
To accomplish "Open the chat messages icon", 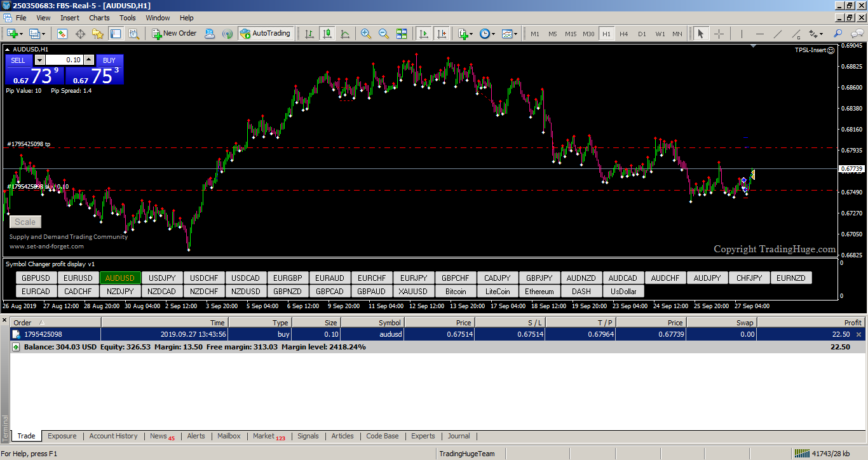I will point(857,34).
